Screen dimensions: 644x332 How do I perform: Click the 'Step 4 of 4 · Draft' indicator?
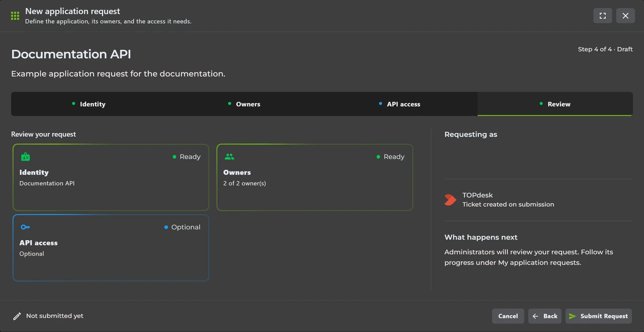[605, 49]
